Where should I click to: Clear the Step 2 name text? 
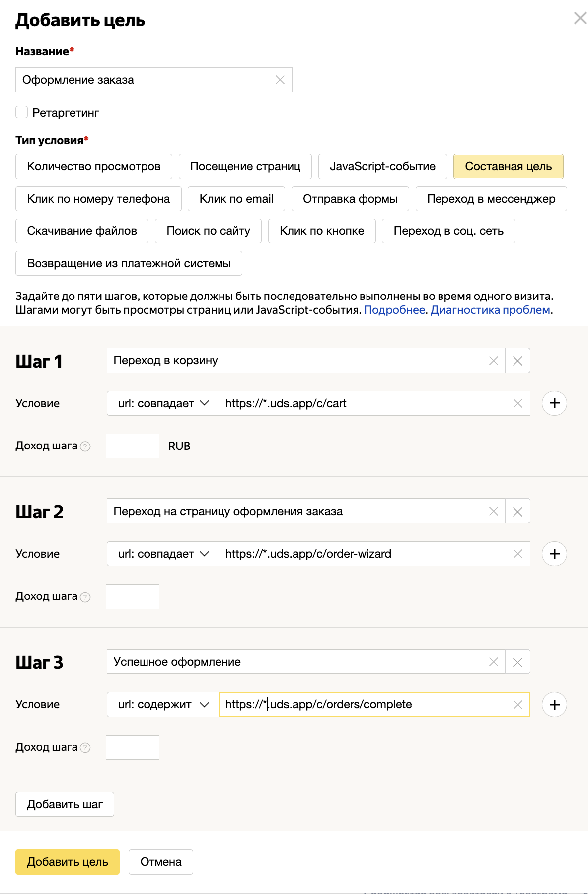(x=493, y=511)
